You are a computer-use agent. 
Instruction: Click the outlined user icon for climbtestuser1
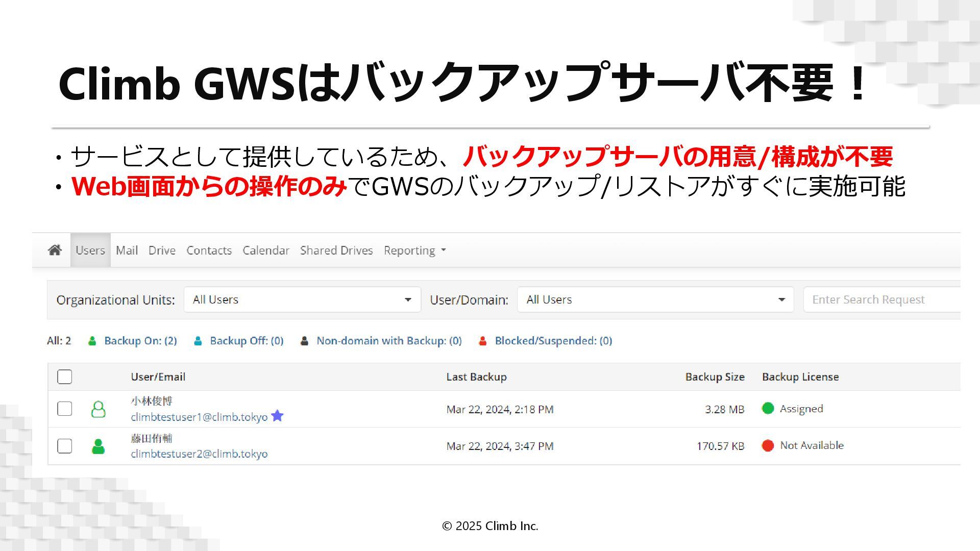[x=98, y=409]
